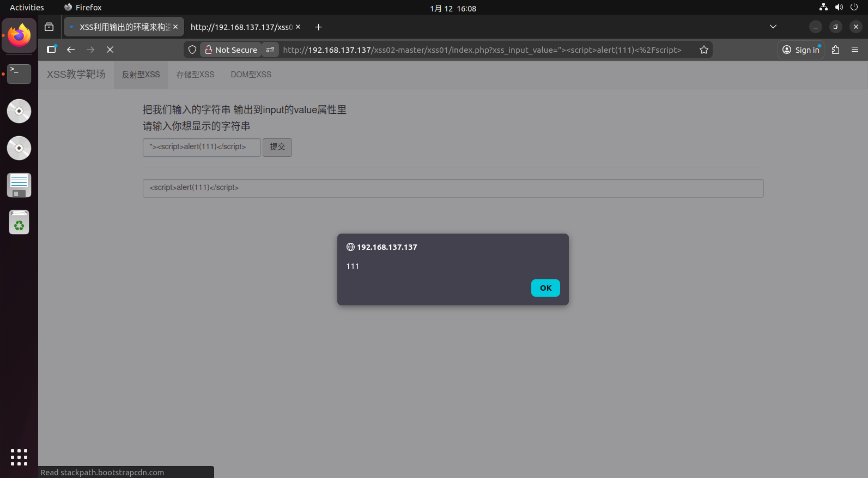Viewport: 868px width, 478px height.
Task: Go forward one page
Action: click(90, 50)
